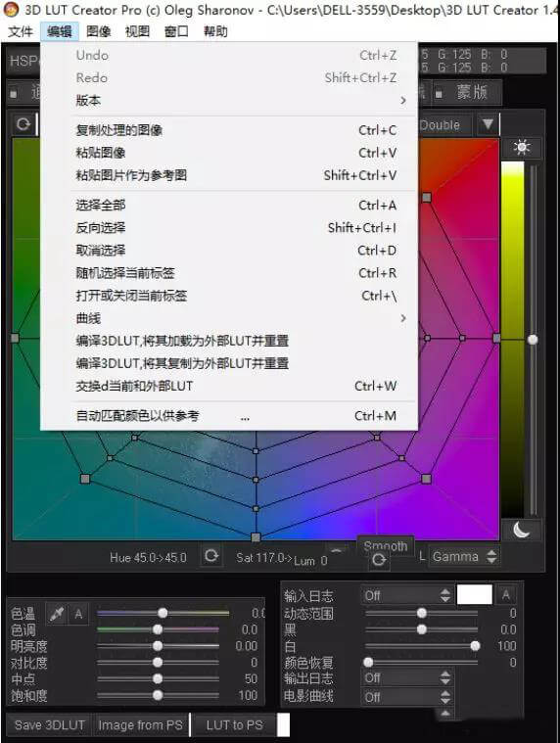Screen dimensions: 560x743
Task: Open the 输入日志 Off dropdown
Action: pos(407,595)
